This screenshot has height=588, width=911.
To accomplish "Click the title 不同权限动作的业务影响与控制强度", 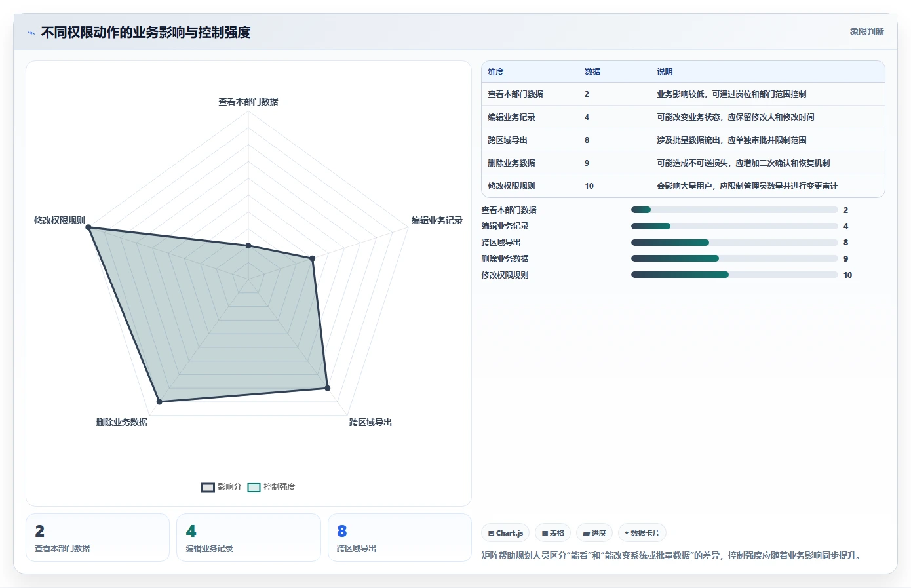I will click(145, 32).
